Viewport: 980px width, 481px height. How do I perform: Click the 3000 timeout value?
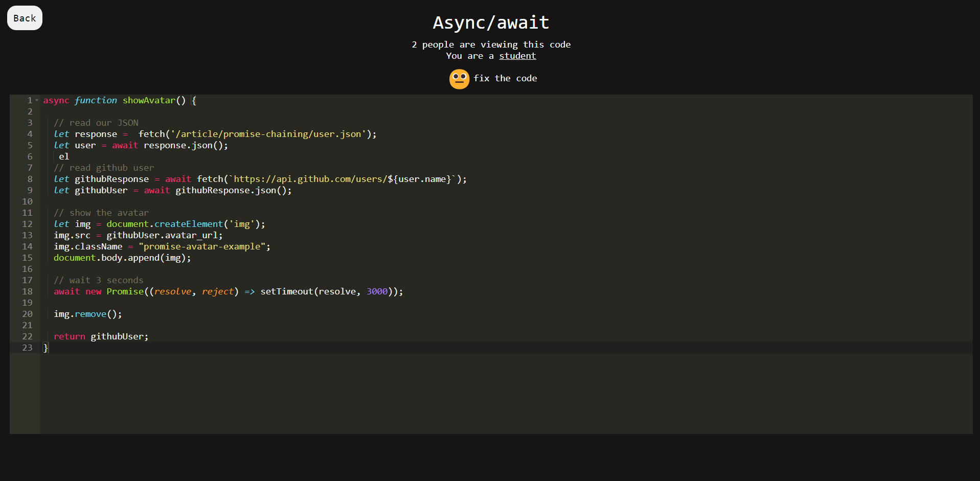click(x=377, y=291)
